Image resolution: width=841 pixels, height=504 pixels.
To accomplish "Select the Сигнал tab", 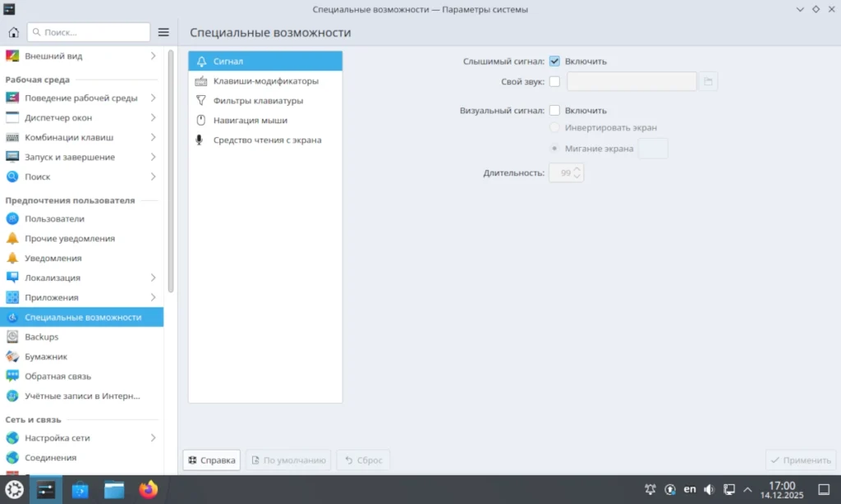I will pos(265,61).
